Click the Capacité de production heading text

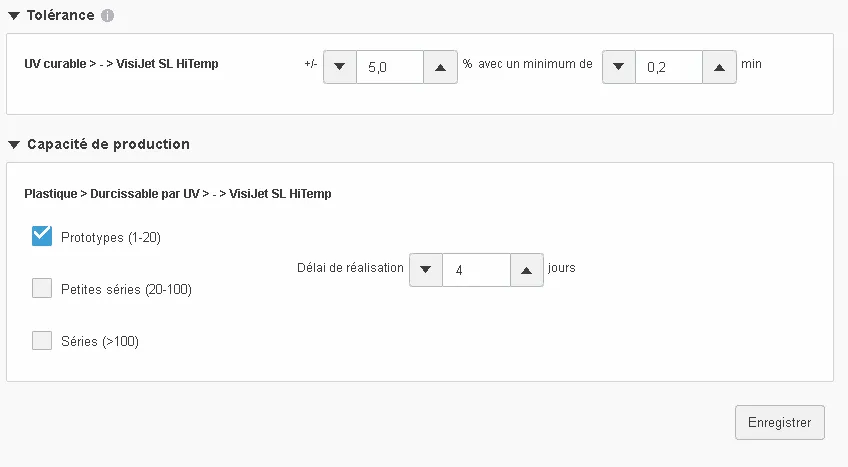coord(107,144)
